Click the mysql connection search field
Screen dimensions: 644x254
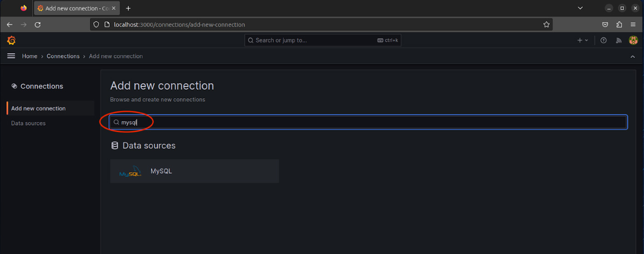point(368,122)
